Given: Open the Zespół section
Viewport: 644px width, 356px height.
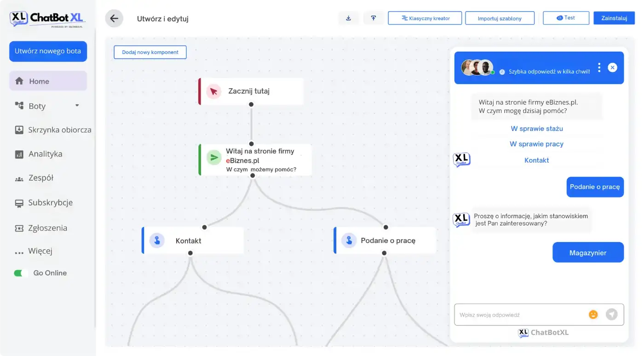Looking at the screenshot, I should [x=40, y=178].
